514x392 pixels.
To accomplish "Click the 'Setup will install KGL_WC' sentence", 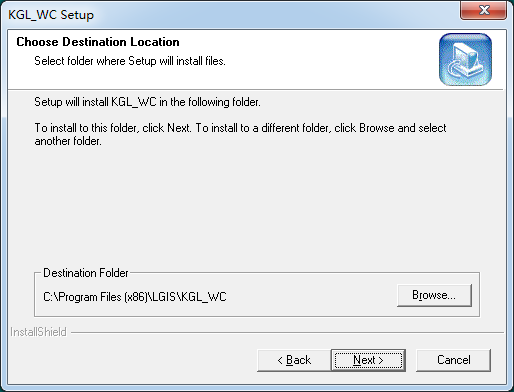I will click(x=147, y=102).
